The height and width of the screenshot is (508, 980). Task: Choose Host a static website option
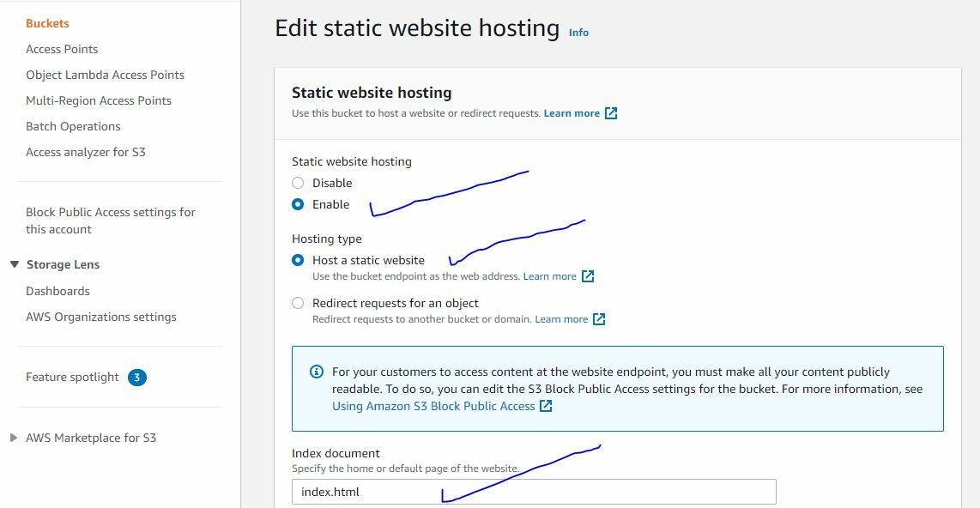(298, 260)
